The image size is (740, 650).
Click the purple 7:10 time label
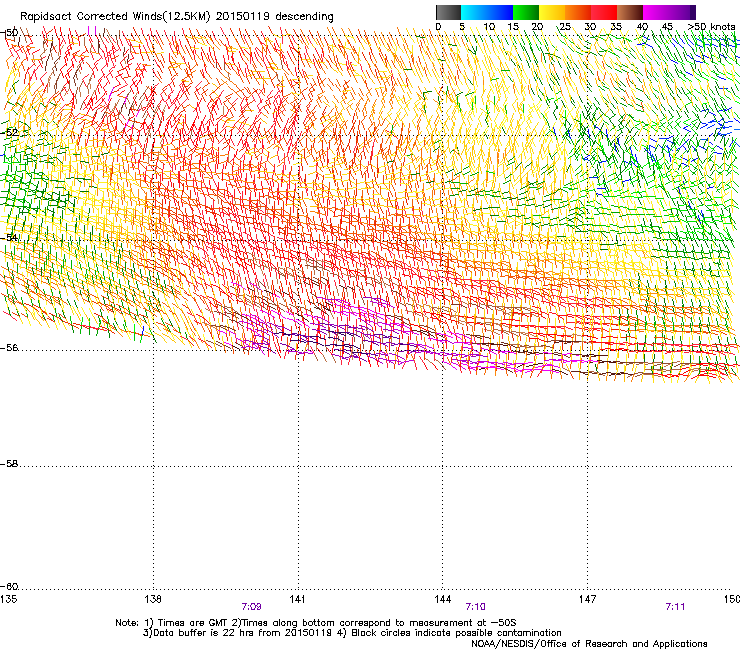pyautogui.click(x=475, y=607)
